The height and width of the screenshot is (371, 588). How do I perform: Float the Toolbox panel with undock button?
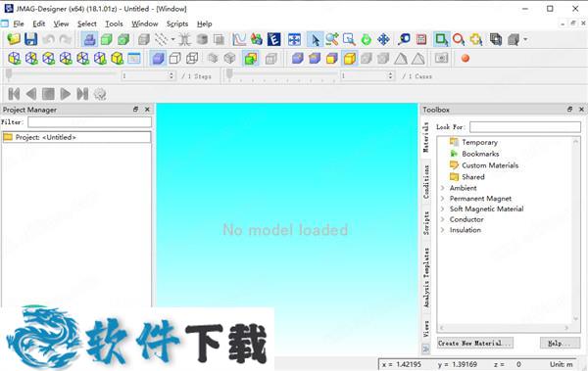[x=569, y=109]
